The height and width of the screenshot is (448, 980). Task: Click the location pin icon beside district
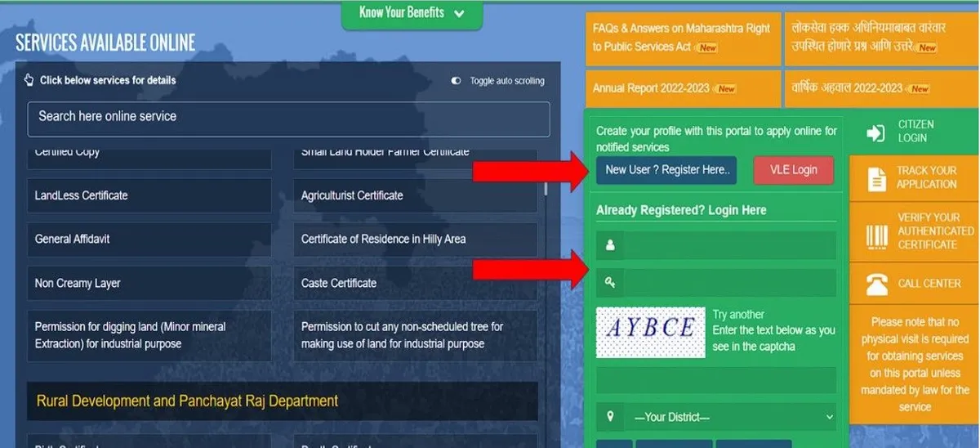click(609, 416)
